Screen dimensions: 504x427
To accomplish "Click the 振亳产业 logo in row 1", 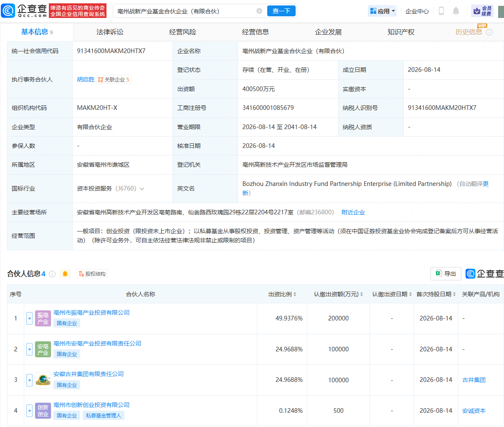I will (43, 318).
